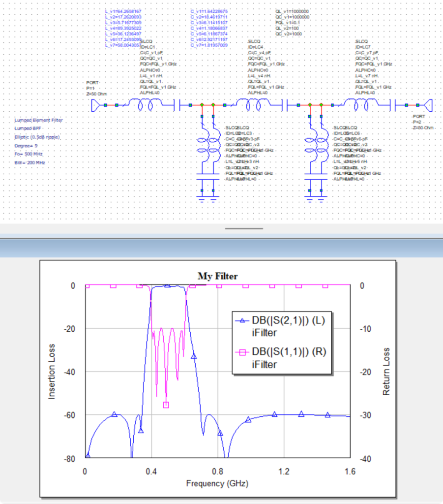Click the "Lumped Element Filter" note text
443x504 pixels.
(38, 120)
